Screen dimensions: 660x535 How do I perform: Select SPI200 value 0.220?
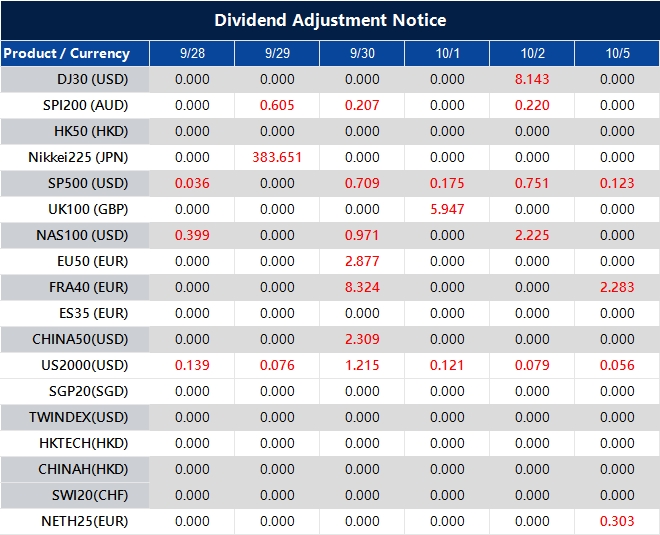point(532,105)
